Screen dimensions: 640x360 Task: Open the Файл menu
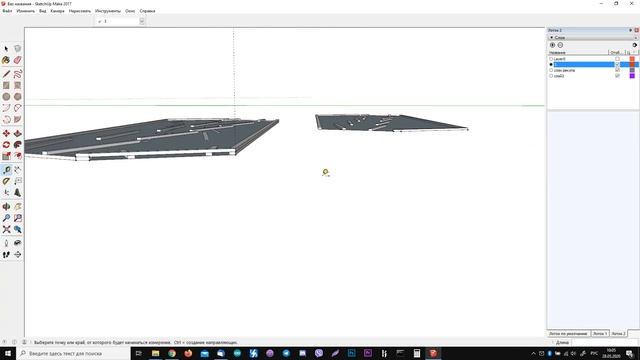(7, 11)
